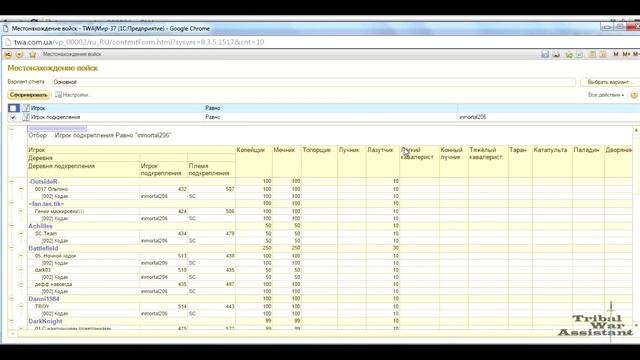Click the Настройки settings button

coord(73,95)
